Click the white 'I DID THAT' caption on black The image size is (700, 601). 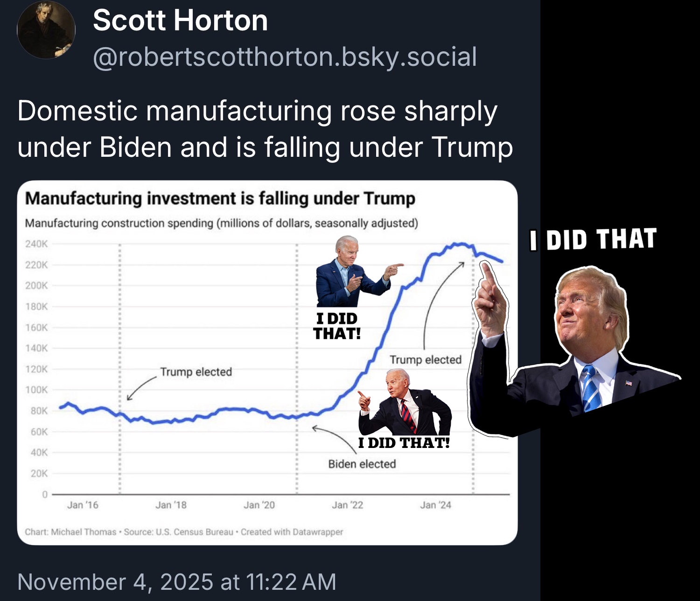[593, 239]
